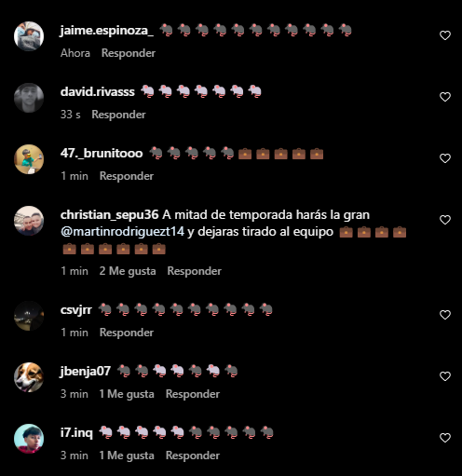The image size is (462, 476).
Task: View the 2 Me gusta likes list
Action: [x=128, y=271]
